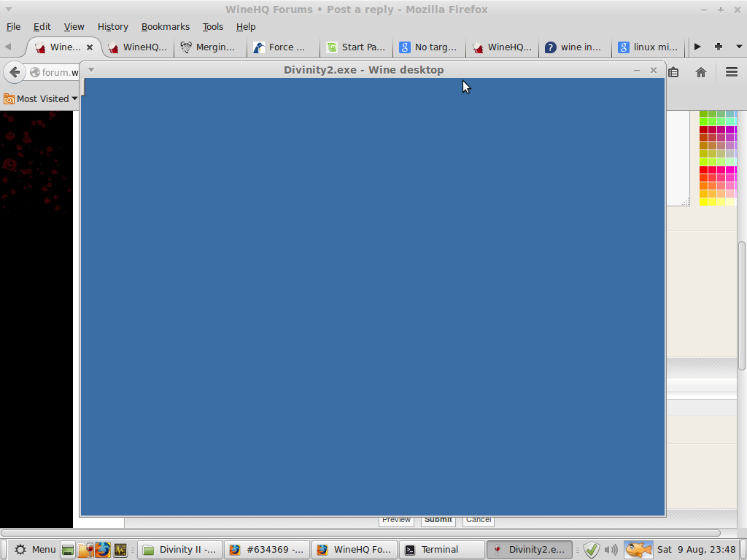The width and height of the screenshot is (747, 560).
Task: Switch to the Mergin... tab
Action: point(210,47)
